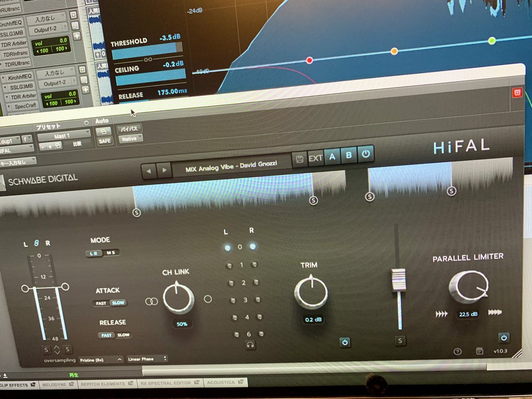Open the preset menu arrow in plugin header
The image size is (532, 399).
click(86, 123)
